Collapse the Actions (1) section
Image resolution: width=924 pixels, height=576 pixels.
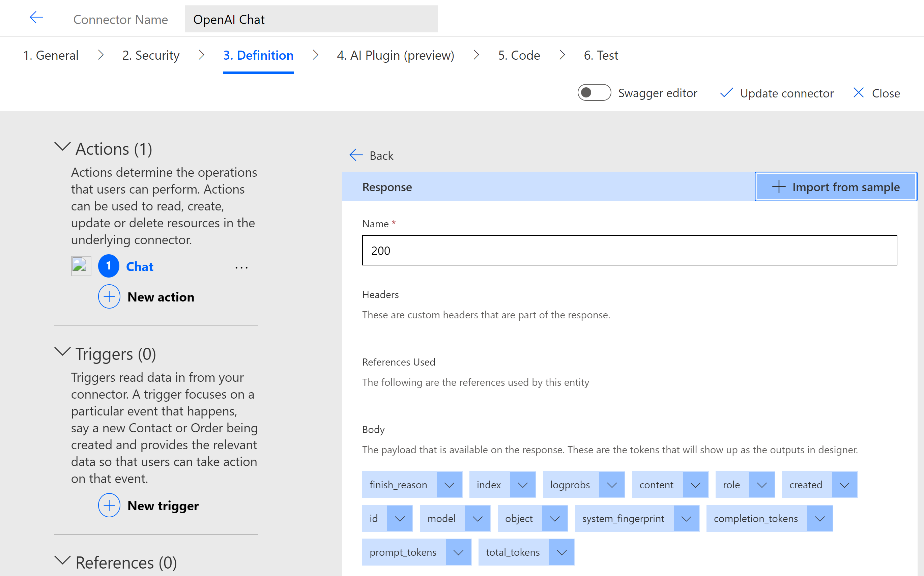[x=62, y=147]
